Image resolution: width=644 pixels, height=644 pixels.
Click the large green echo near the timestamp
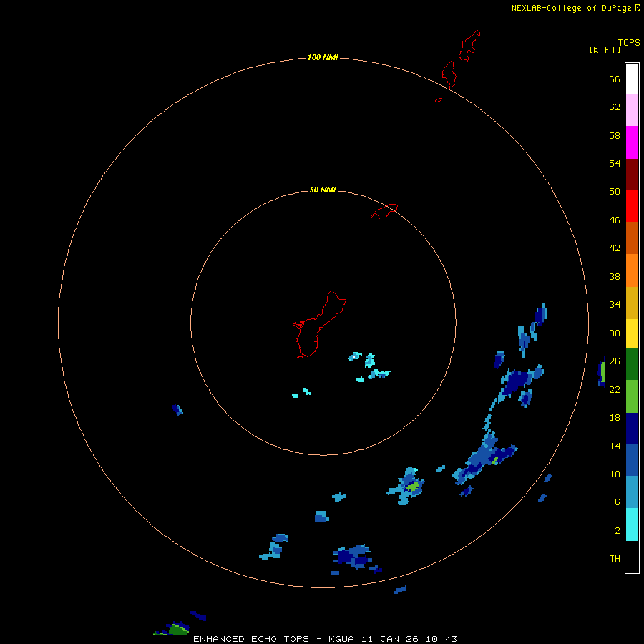(x=178, y=630)
